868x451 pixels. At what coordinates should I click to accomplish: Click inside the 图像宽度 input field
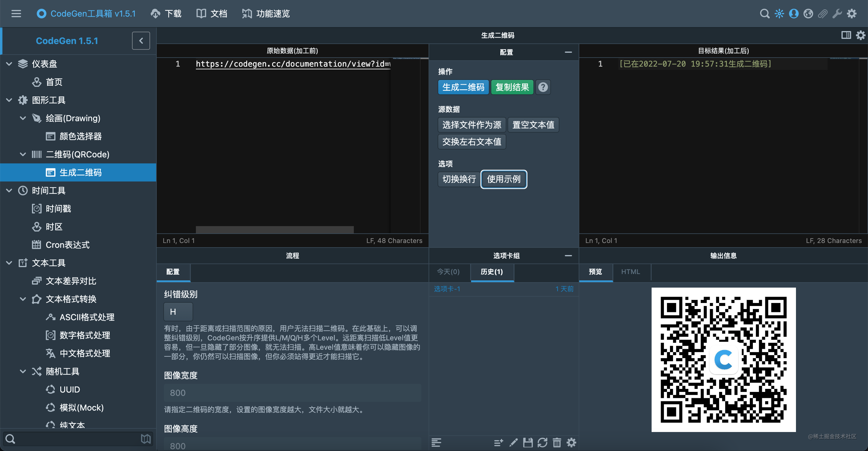click(x=292, y=392)
